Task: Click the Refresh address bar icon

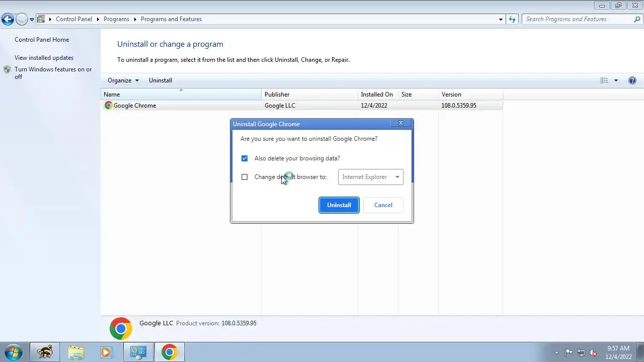Action: click(512, 19)
